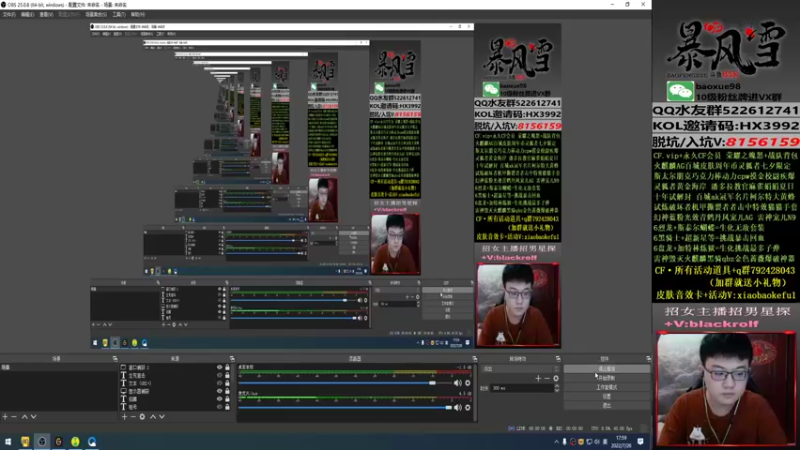Remove transition with minus icon
This screenshot has width=800, height=450.
547,379
